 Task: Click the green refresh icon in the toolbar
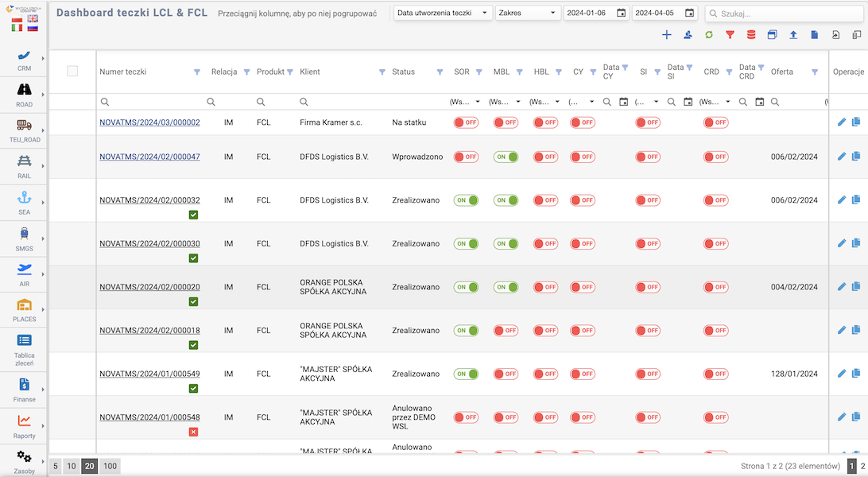tap(708, 35)
